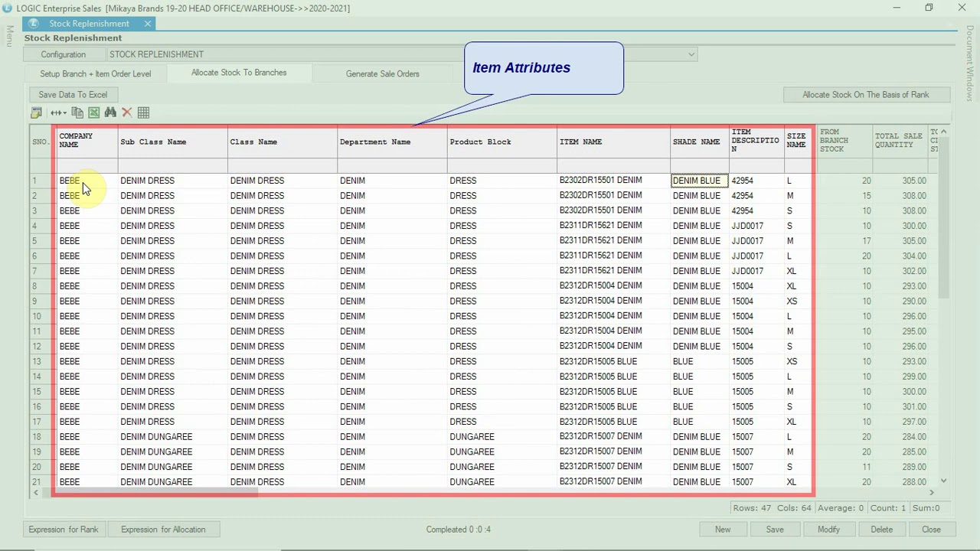The width and height of the screenshot is (980, 551).
Task: Open the Menu side panel
Action: pos(9,36)
